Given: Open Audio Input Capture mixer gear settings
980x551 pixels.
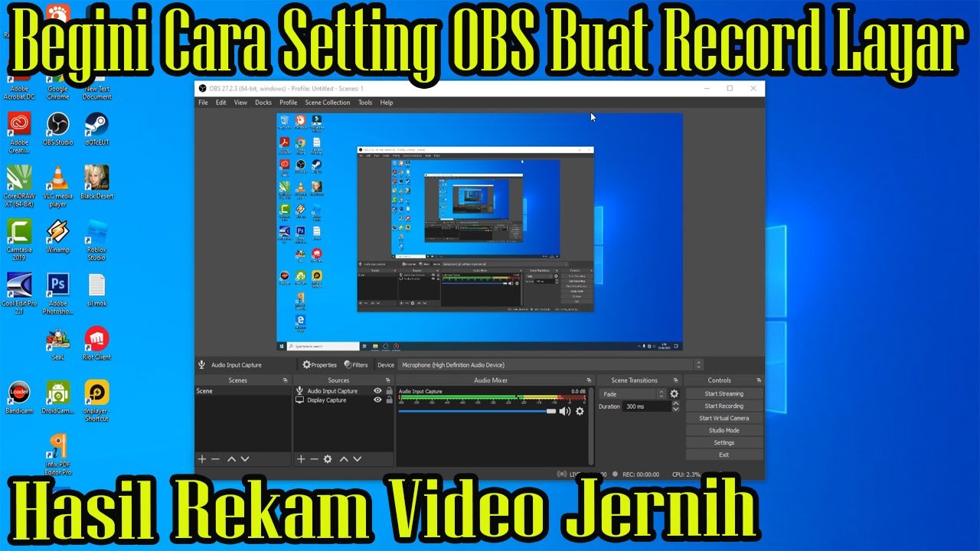Looking at the screenshot, I should [580, 411].
